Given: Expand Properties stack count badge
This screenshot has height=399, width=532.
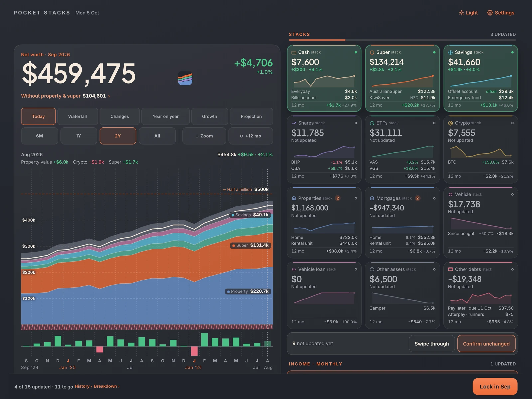Looking at the screenshot, I should 338,198.
